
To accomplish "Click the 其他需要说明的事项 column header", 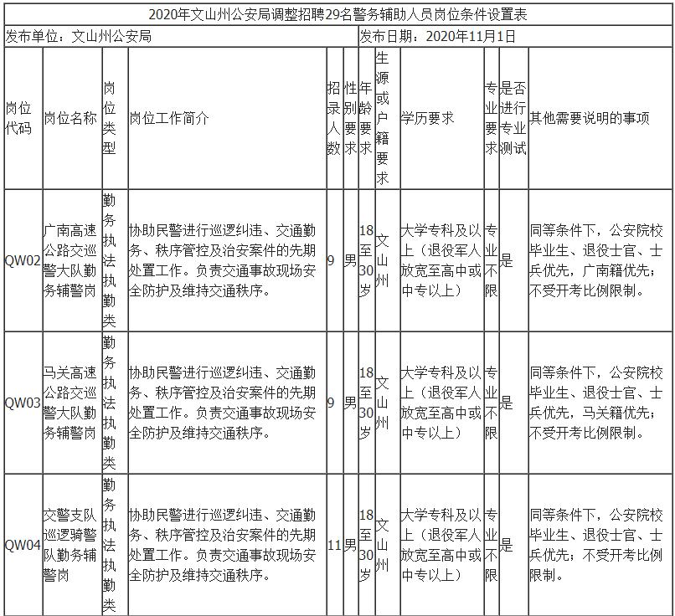I will click(600, 118).
